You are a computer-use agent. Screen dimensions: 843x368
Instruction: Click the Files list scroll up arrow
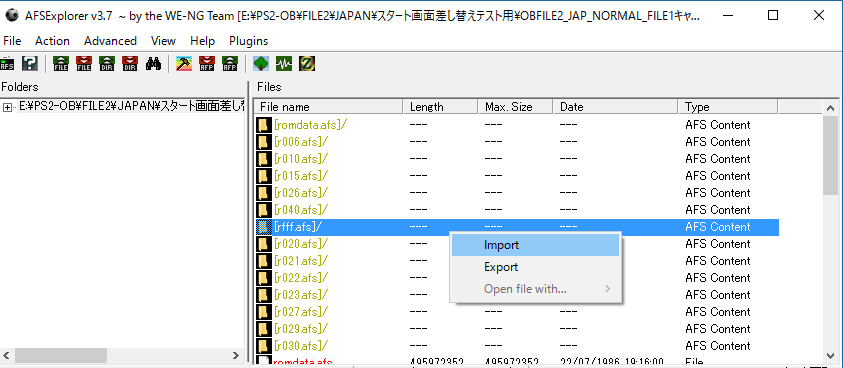click(831, 107)
